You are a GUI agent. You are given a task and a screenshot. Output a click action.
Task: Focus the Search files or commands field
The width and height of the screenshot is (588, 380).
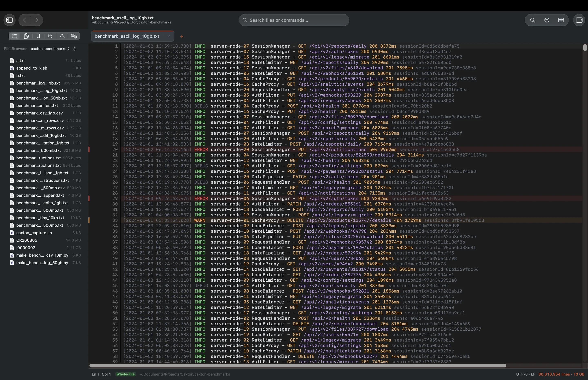click(x=294, y=20)
